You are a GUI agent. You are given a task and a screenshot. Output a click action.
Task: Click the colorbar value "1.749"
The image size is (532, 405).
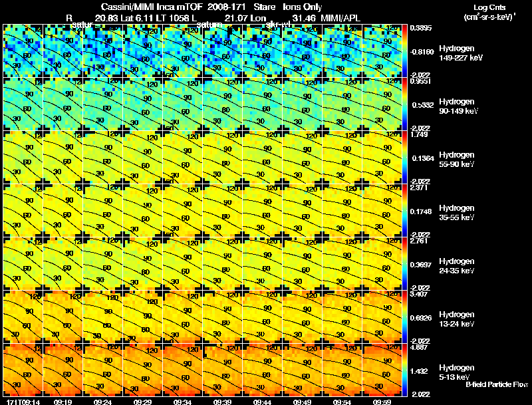coord(419,134)
